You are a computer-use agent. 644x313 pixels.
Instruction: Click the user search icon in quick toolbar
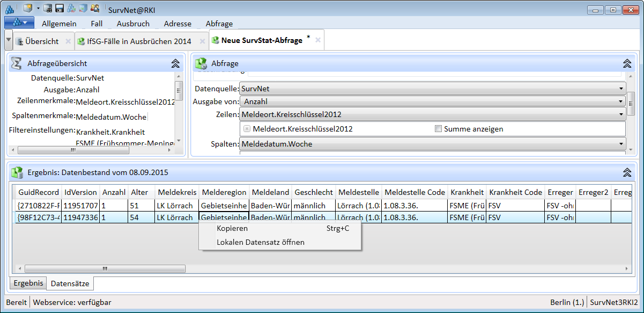95,9
